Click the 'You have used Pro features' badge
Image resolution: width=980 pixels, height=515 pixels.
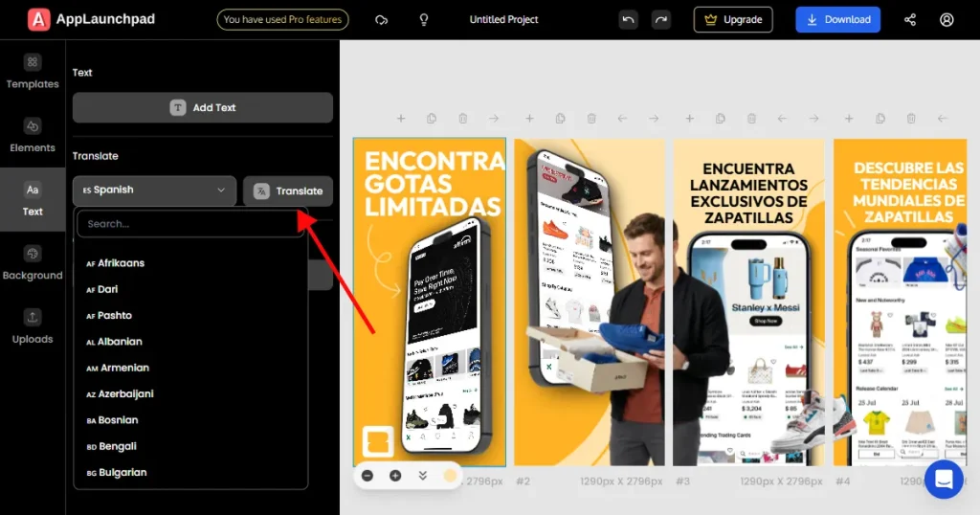click(x=282, y=19)
